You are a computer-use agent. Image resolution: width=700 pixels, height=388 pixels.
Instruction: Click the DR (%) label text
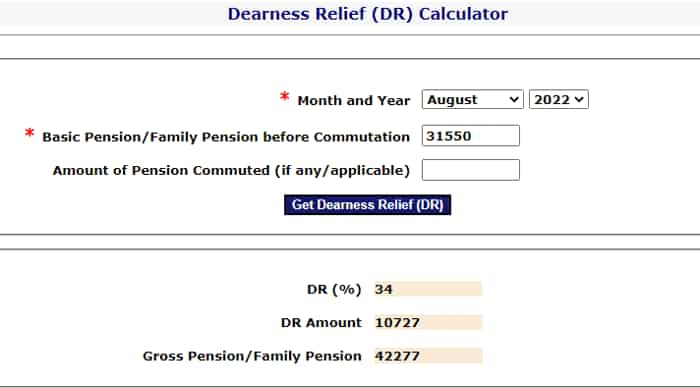[334, 289]
